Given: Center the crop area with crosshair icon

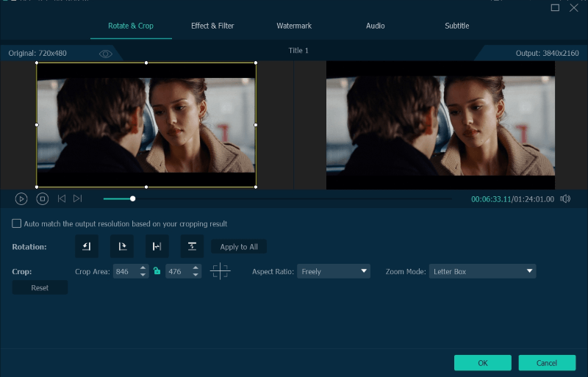Looking at the screenshot, I should click(220, 271).
